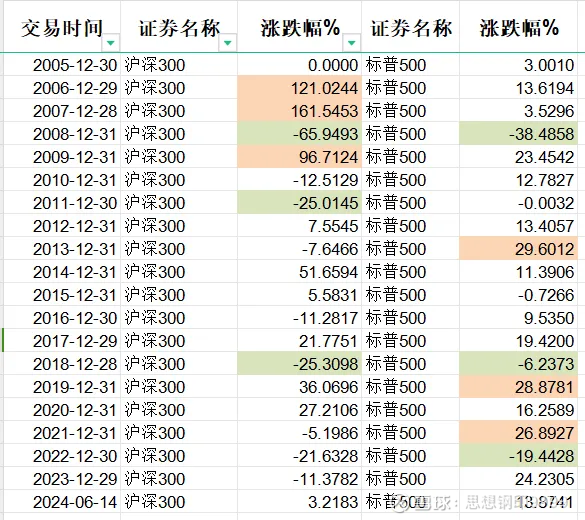The image size is (585, 520).
Task: Click the -0.7266 value cell
Action: click(519, 295)
